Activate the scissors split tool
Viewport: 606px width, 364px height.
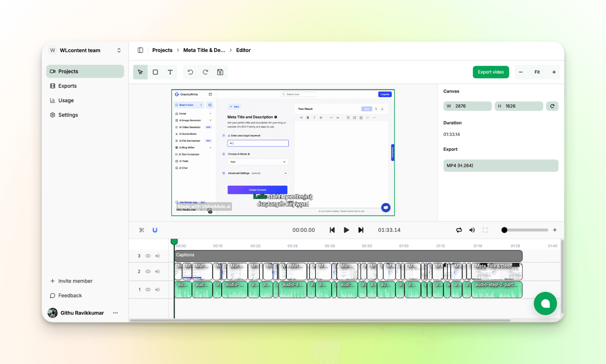pyautogui.click(x=142, y=230)
